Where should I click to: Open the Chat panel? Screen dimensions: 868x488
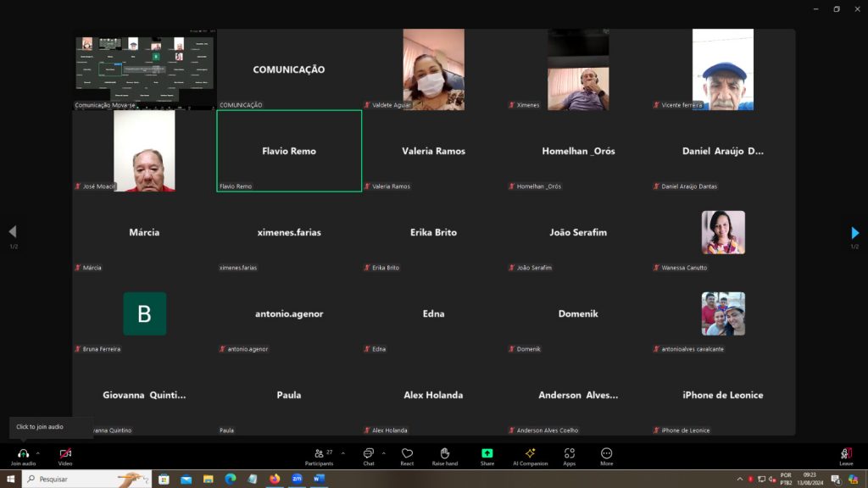(369, 453)
